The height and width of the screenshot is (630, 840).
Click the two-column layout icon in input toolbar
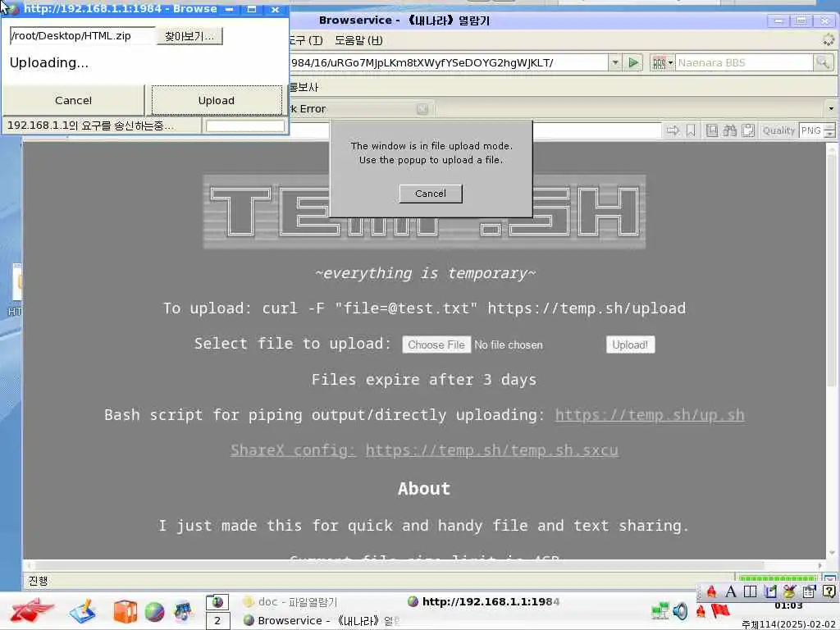click(750, 591)
